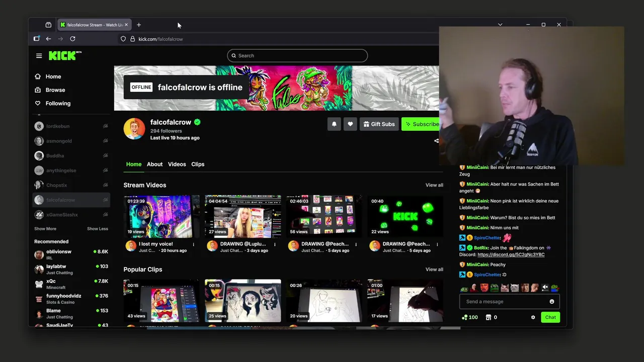This screenshot has height=362, width=644.
Task: Click the falcofalcrow profile avatar
Action: point(134,129)
